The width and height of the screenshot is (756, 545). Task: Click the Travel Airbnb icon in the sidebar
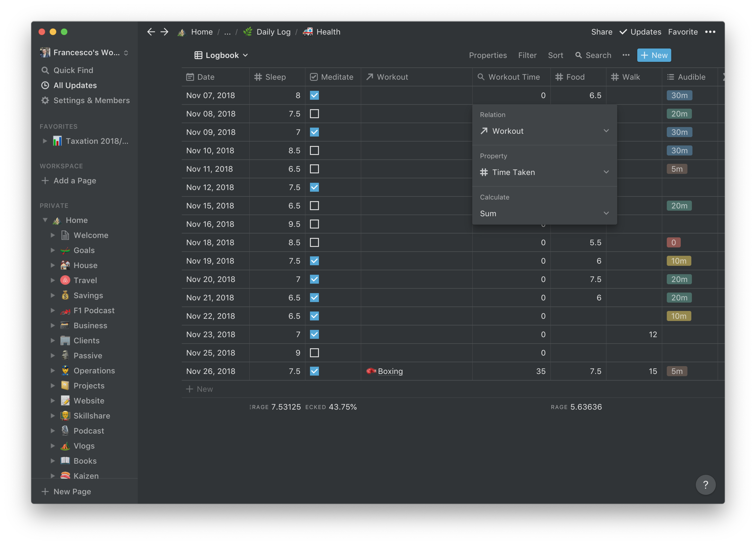[x=65, y=280]
